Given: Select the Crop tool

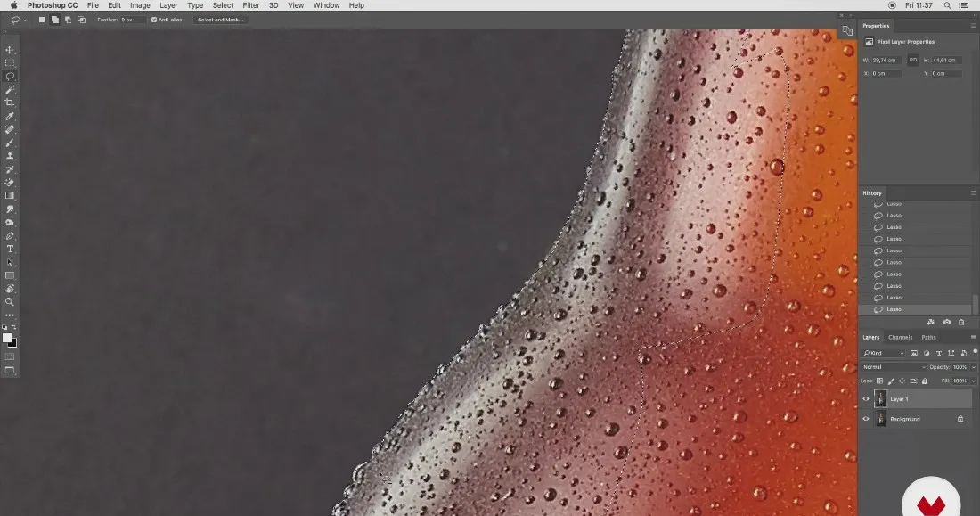Looking at the screenshot, I should click(x=10, y=102).
